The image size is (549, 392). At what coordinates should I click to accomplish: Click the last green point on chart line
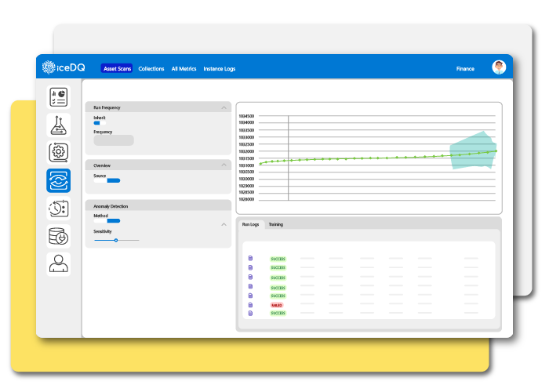(496, 151)
